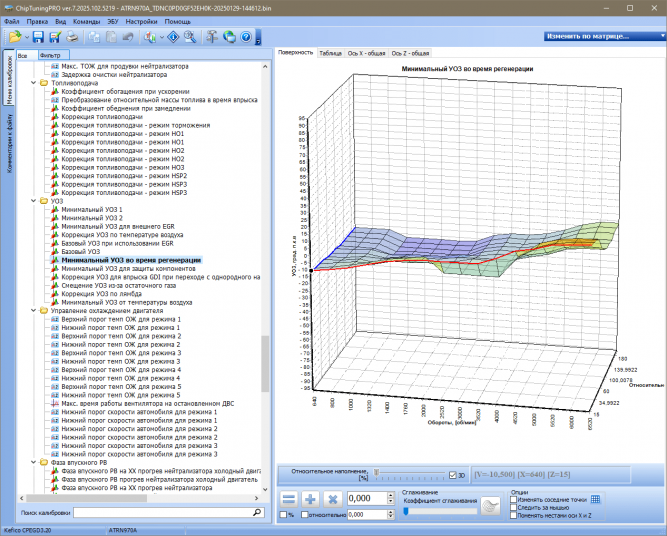Enable Изменять соседние точки checkbox
Image resolution: width=667 pixels, height=536 pixels.
click(513, 500)
